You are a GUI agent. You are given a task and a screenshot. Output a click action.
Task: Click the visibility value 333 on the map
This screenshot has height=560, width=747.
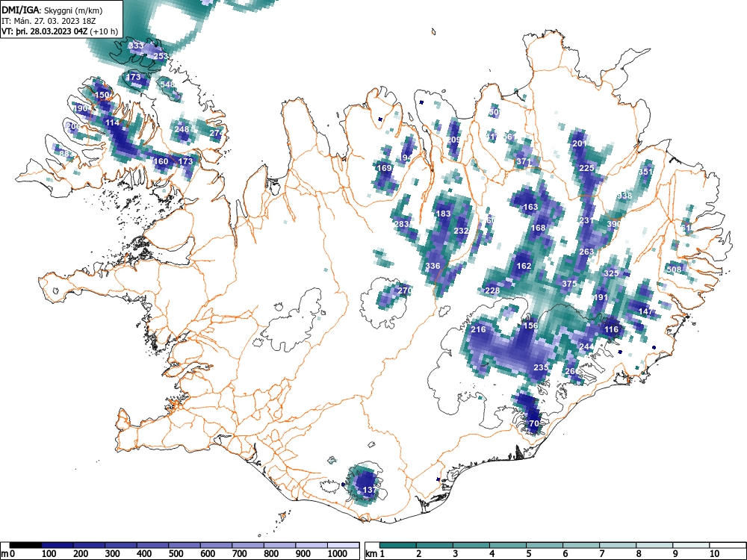click(x=136, y=46)
